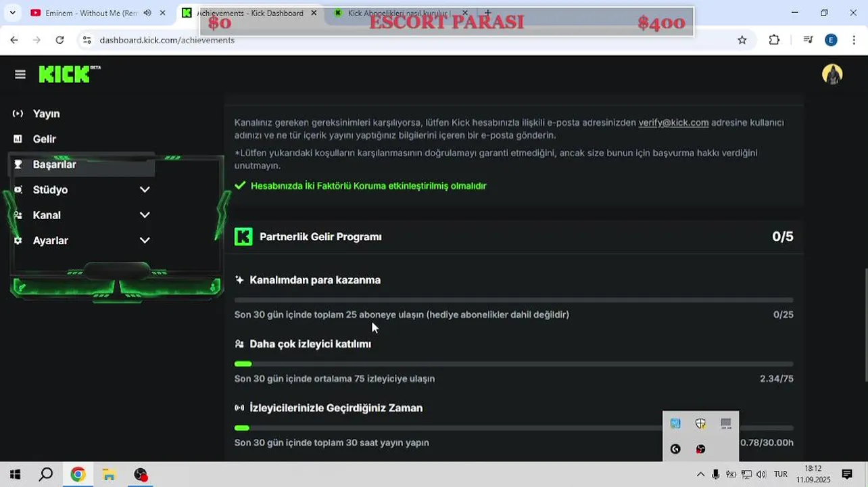Mute the Eminem YouTube tab via speaker icon
The image size is (868, 487).
point(147,13)
